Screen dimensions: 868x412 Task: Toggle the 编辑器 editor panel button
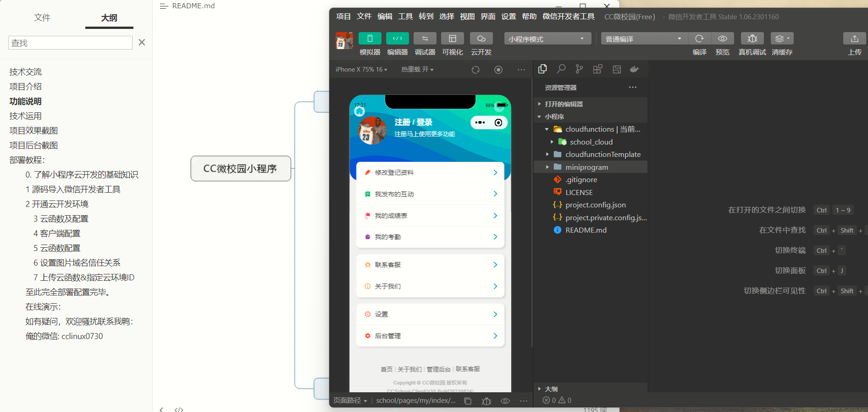click(397, 39)
